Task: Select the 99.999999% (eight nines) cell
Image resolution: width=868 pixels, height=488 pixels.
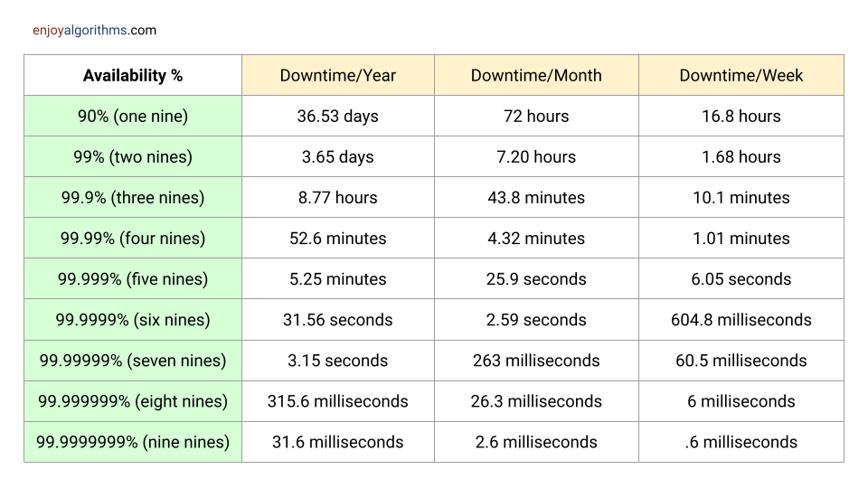Action: [133, 401]
